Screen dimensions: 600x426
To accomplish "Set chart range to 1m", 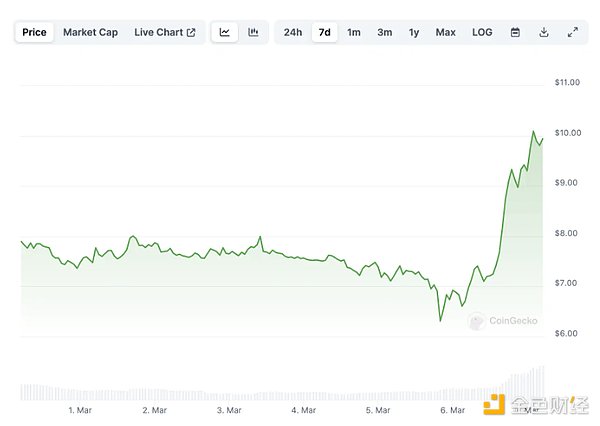I will coord(354,32).
